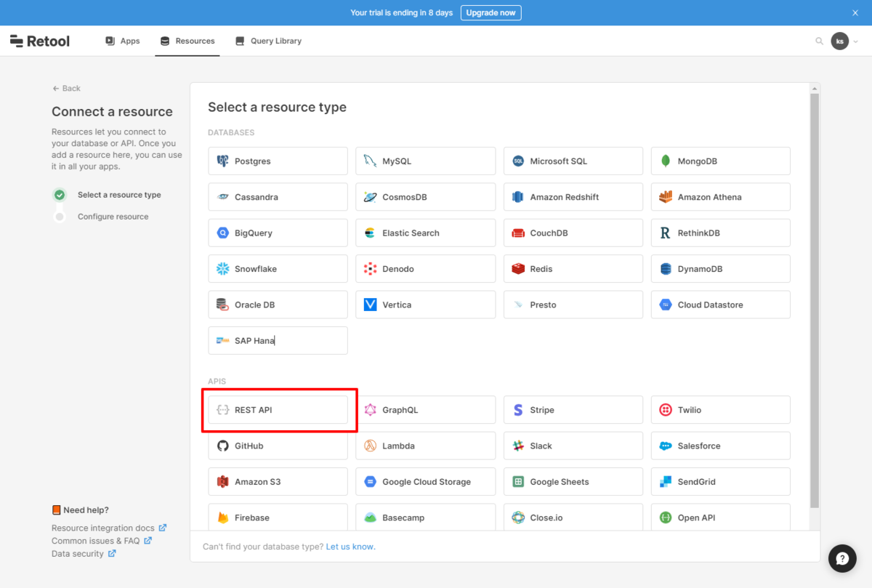The width and height of the screenshot is (872, 588).
Task: Select the REST API resource
Action: click(278, 410)
